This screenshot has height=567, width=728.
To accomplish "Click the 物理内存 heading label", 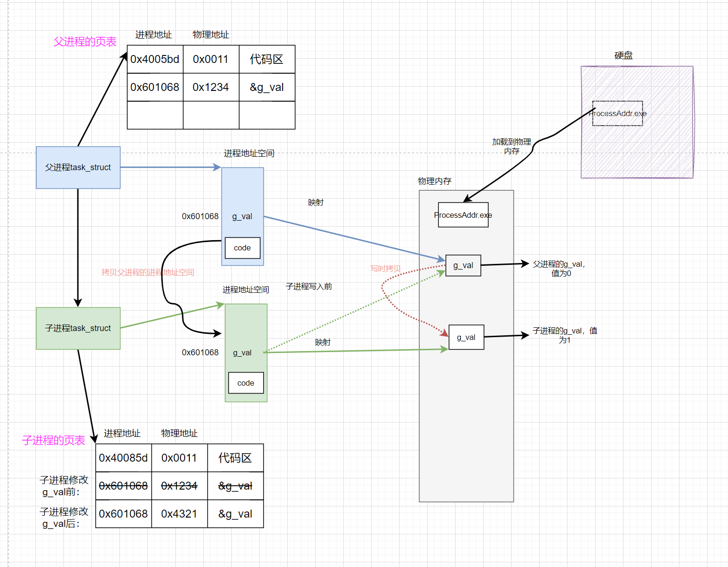I will coord(435,181).
